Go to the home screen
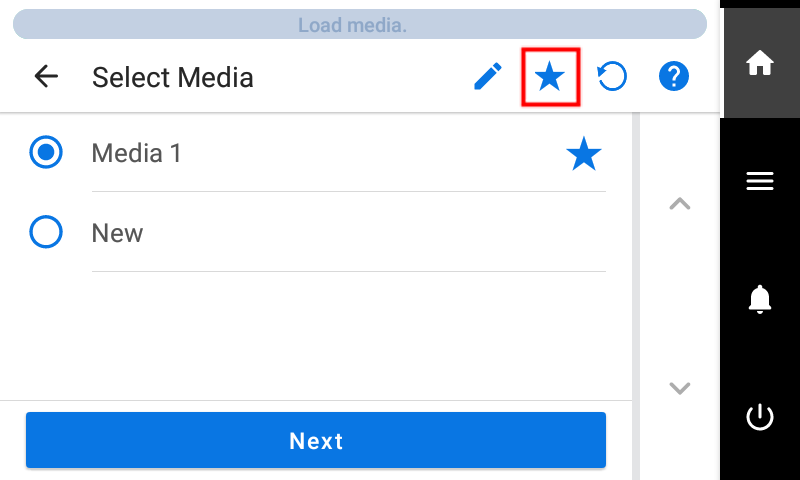 pos(760,64)
